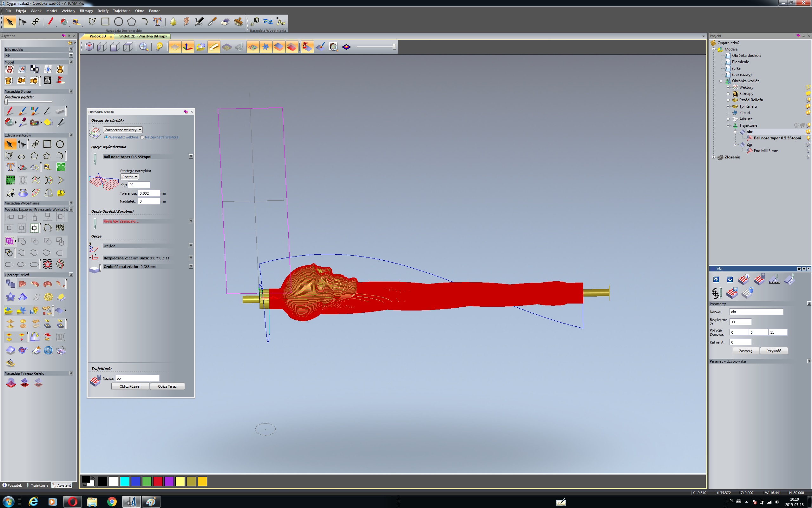
Task: Toggle visibility bulb for Przód Reliefu
Action: pos(808,100)
